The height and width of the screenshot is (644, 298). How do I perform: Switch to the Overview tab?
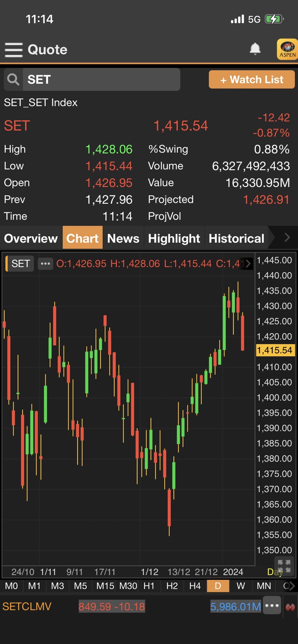click(31, 238)
